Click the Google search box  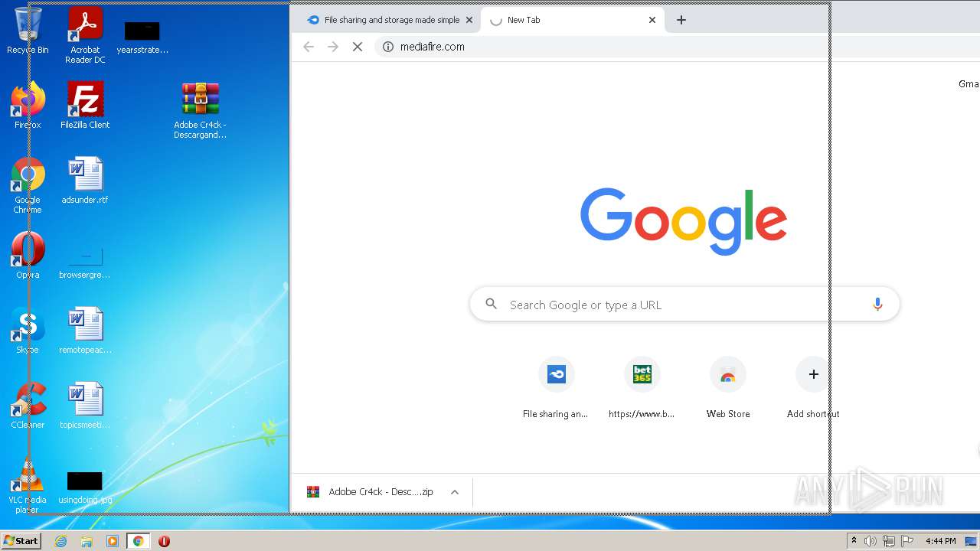684,305
